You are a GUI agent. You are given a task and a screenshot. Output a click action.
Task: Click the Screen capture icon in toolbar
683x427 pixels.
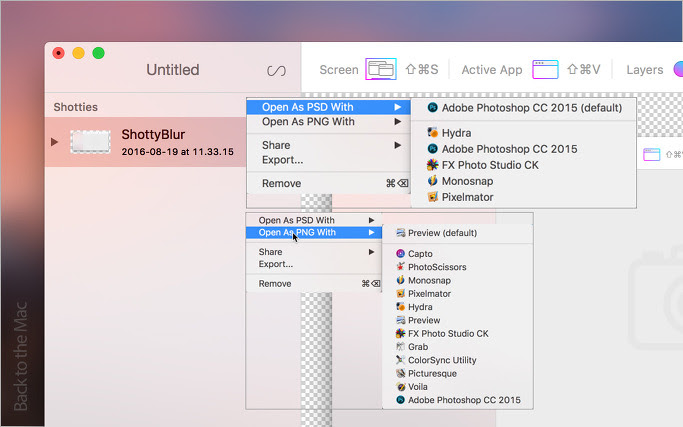pos(381,69)
